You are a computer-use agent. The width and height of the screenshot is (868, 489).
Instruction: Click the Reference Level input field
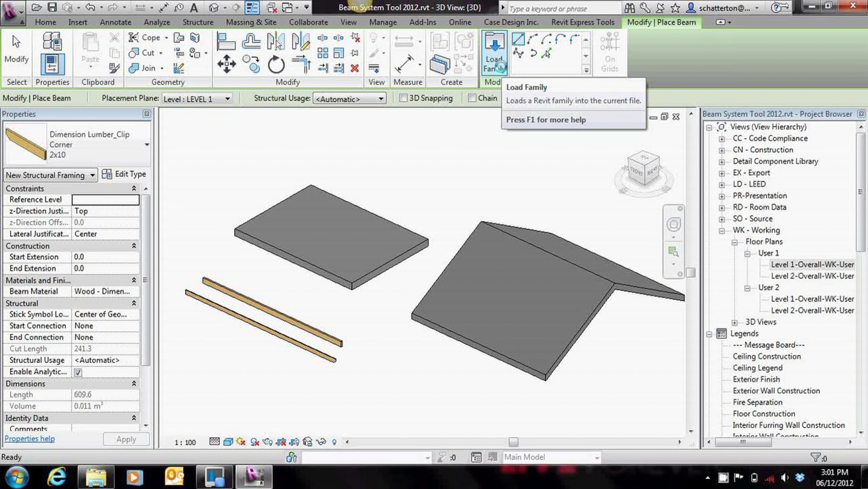point(105,200)
